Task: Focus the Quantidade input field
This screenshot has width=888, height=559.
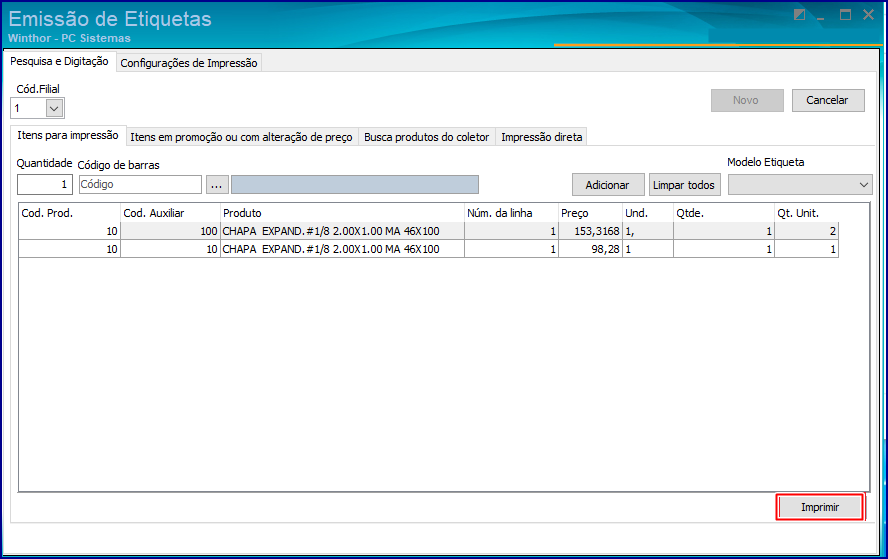Action: pyautogui.click(x=45, y=185)
